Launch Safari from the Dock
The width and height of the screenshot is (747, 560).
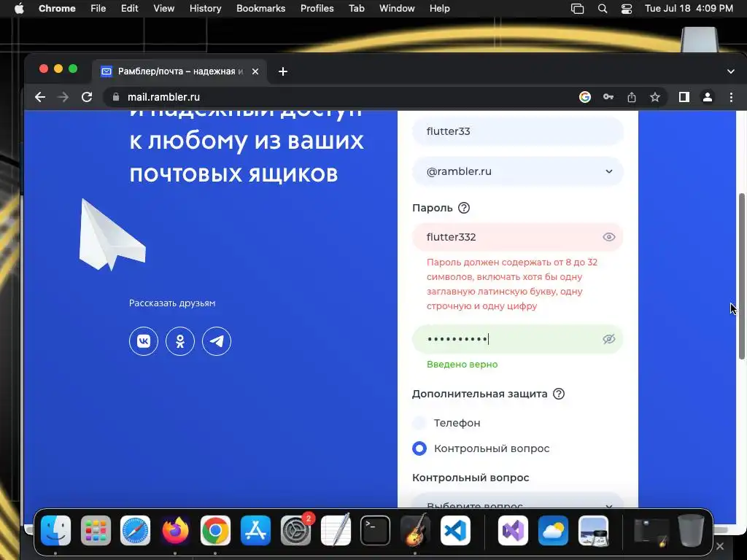(135, 530)
